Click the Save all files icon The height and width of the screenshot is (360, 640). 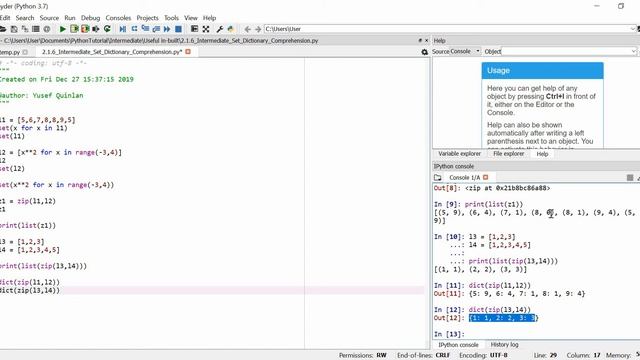(x=25, y=29)
